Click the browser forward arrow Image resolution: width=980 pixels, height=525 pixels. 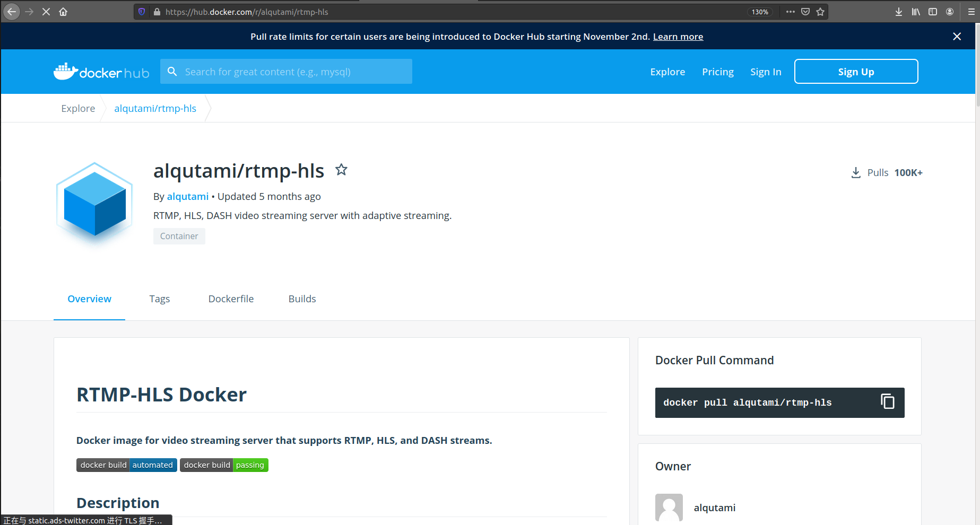[29, 12]
